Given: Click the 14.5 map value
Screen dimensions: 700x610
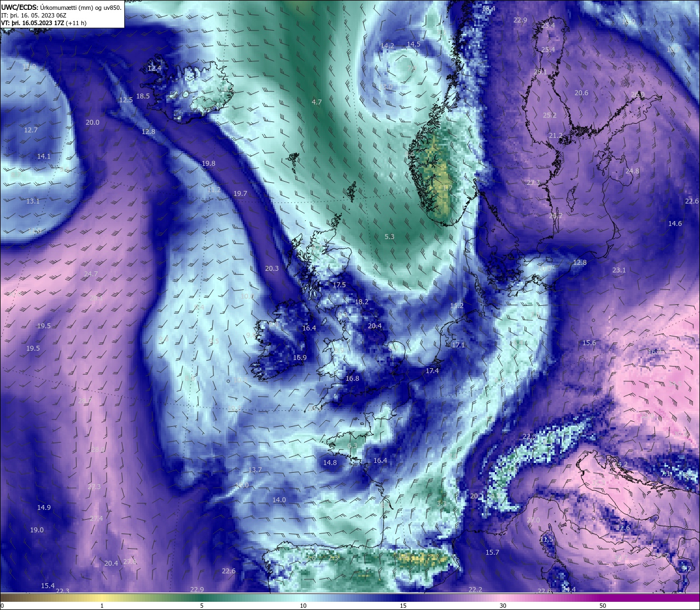Looking at the screenshot, I should 413,44.
